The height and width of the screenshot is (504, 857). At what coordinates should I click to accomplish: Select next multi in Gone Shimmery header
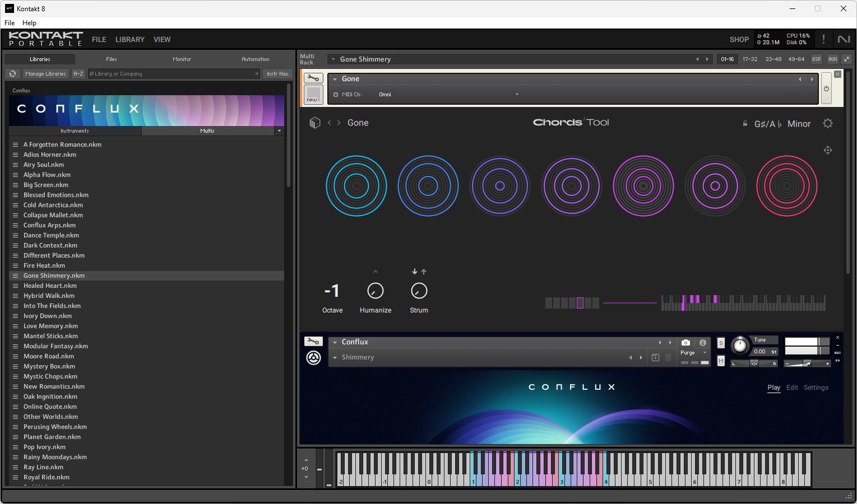707,59
